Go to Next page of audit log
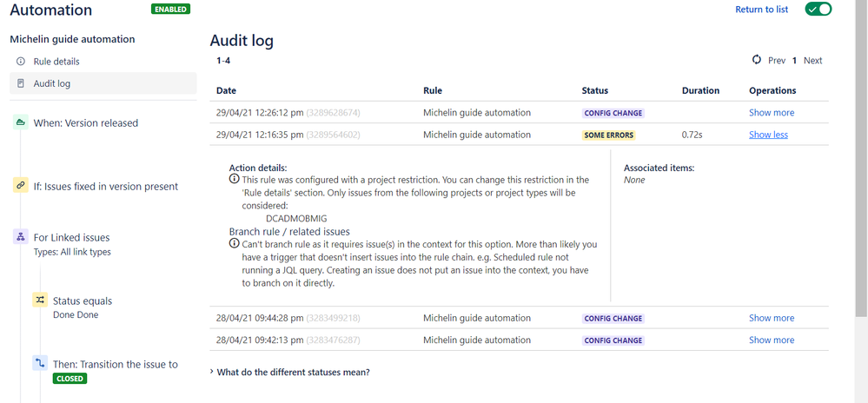The height and width of the screenshot is (403, 868). point(812,60)
